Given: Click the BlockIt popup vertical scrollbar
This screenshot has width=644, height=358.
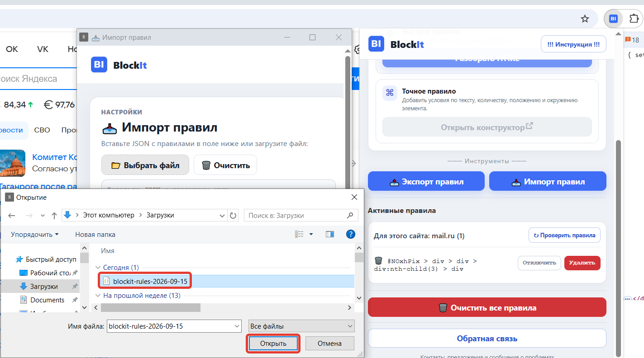Looking at the screenshot, I should pyautogui.click(x=618, y=248).
